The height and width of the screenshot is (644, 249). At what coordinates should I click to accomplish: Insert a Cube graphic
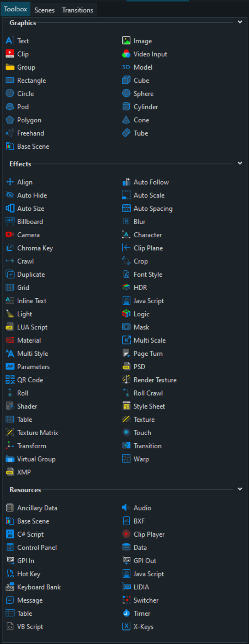(141, 80)
